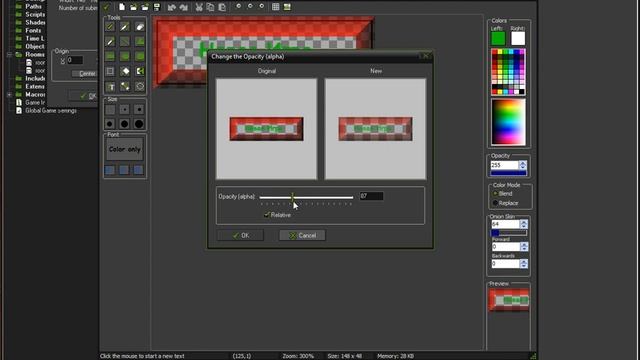Click the Opacity value spinner arrows
This screenshot has height=360, width=640.
[x=522, y=165]
